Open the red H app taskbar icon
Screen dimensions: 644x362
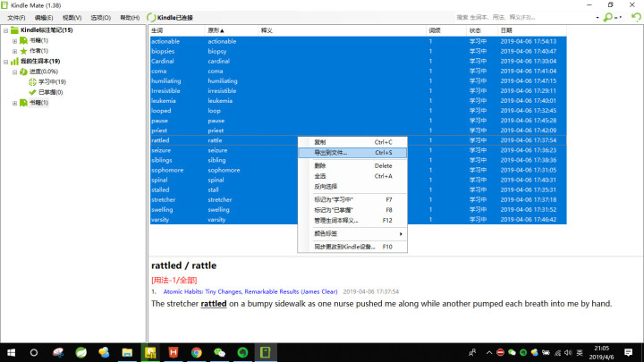(174, 352)
